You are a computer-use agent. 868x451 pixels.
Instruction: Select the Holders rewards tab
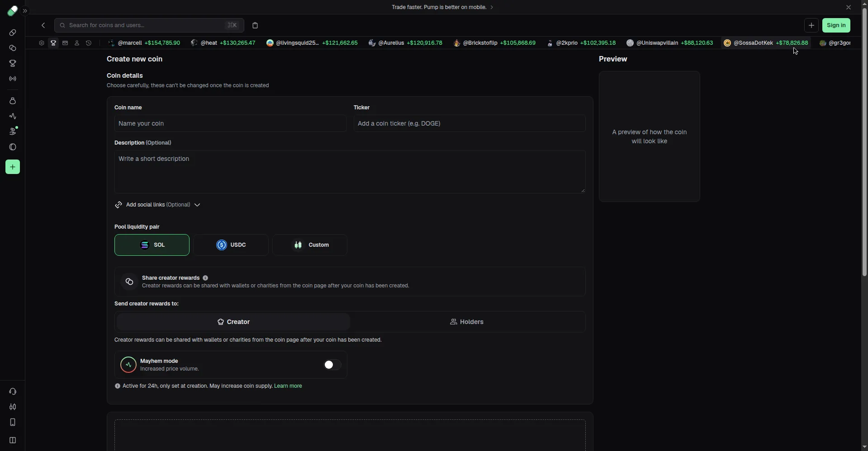(x=467, y=322)
